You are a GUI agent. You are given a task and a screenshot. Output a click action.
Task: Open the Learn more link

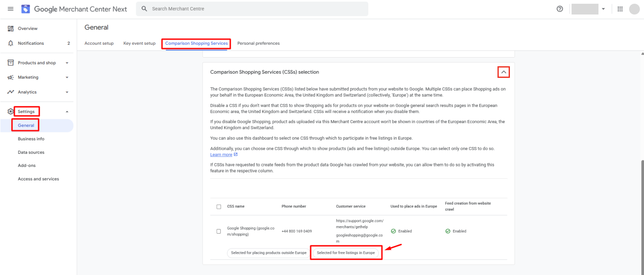point(221,154)
